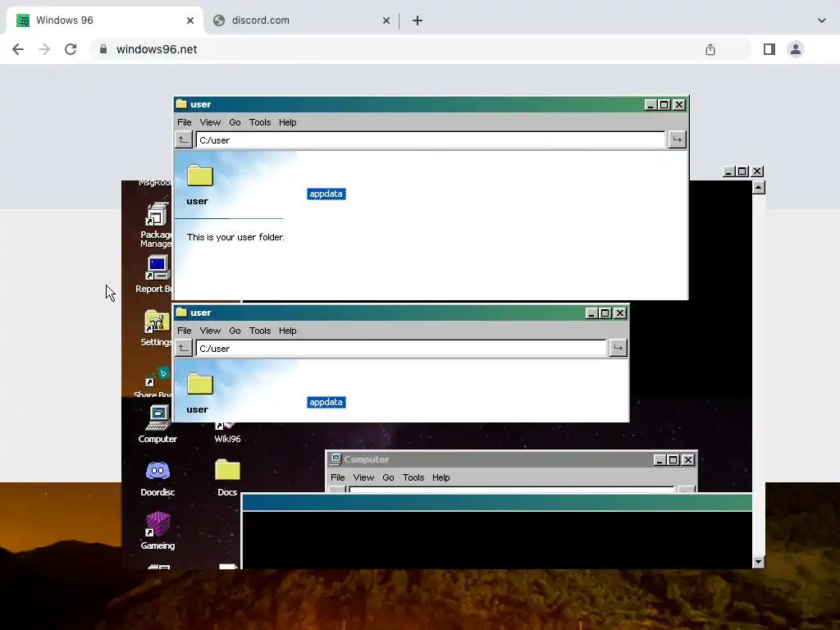840x630 pixels.
Task: Open Help menu in lower user window
Action: click(x=288, y=331)
